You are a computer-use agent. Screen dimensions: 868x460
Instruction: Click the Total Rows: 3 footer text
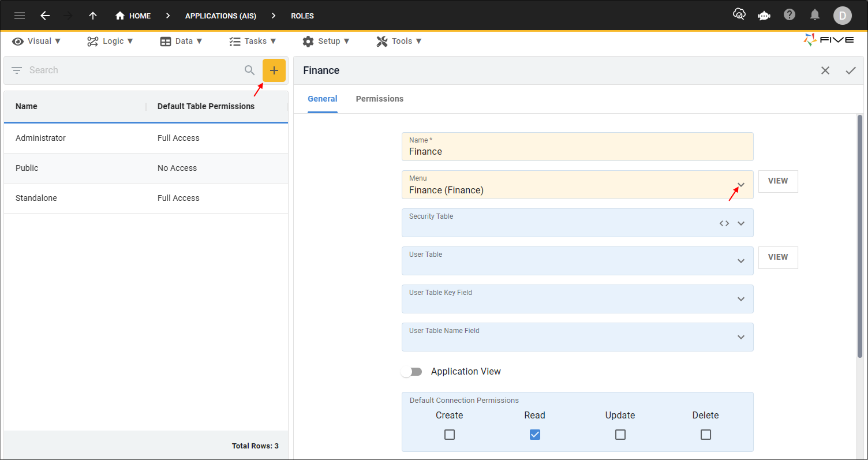coord(255,446)
